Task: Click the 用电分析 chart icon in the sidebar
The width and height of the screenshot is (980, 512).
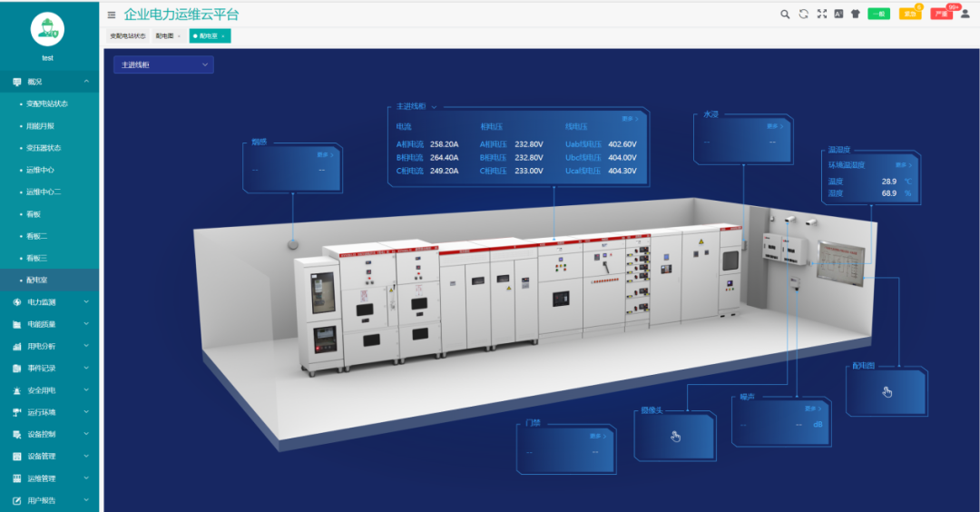Action: point(17,347)
